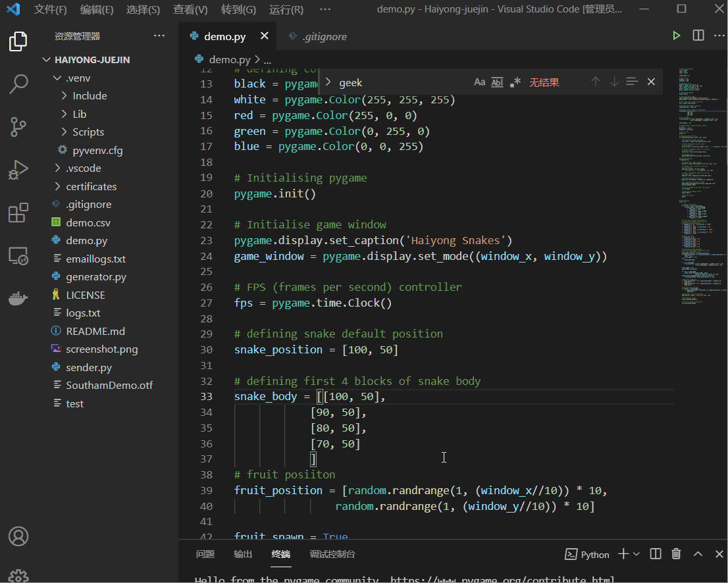Open generator.py file
728x583 pixels.
coord(95,277)
